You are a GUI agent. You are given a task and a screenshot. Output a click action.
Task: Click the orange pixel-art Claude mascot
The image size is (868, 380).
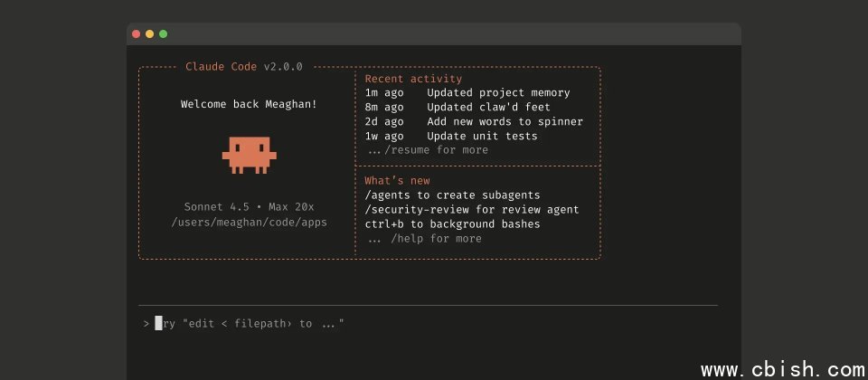coord(249,155)
